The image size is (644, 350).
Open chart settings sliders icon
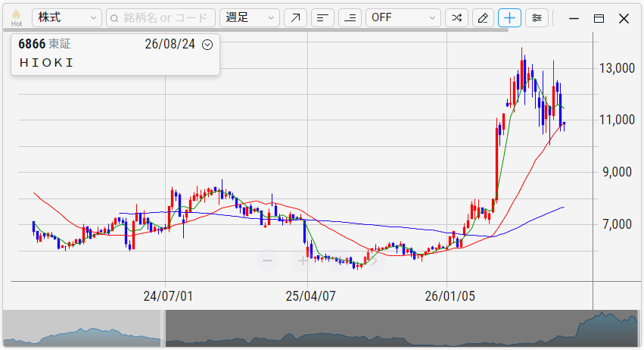pyautogui.click(x=537, y=17)
